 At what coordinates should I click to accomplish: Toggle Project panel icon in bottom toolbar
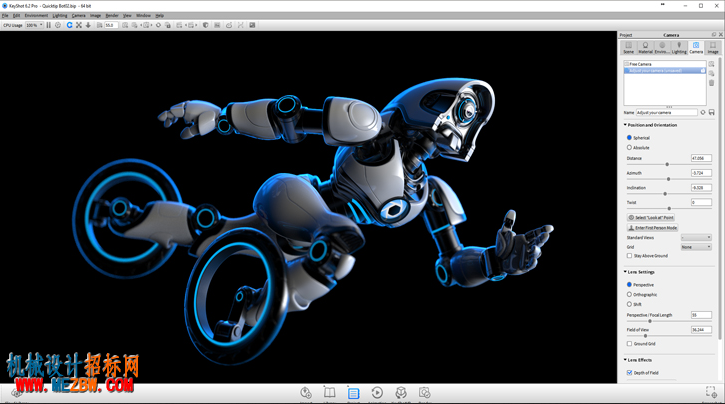pos(353,393)
